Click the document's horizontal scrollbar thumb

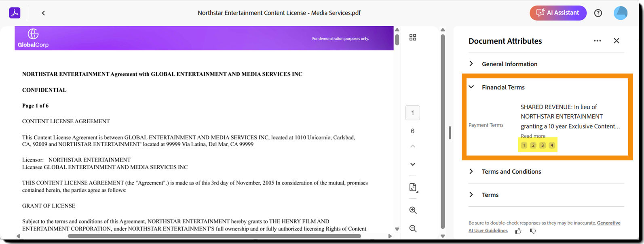[214, 236]
